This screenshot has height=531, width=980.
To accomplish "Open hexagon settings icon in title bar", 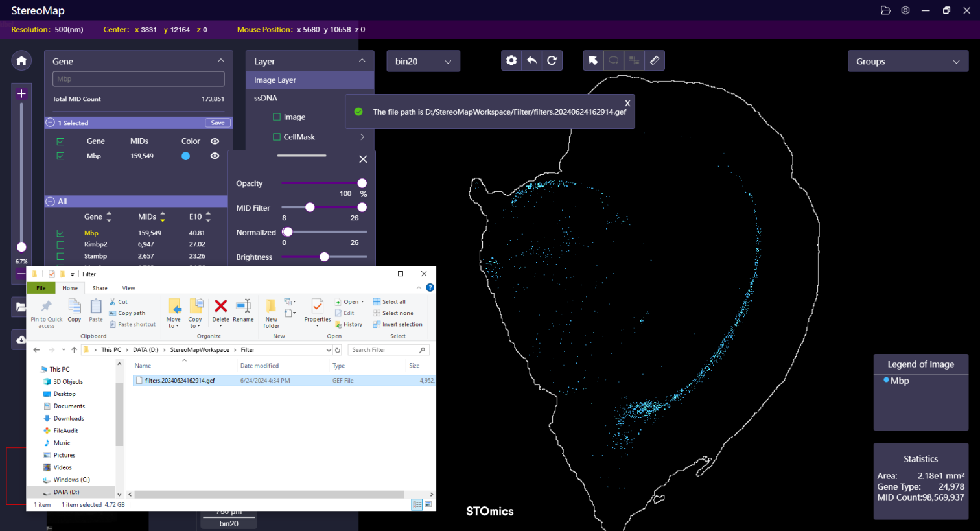I will tap(905, 10).
